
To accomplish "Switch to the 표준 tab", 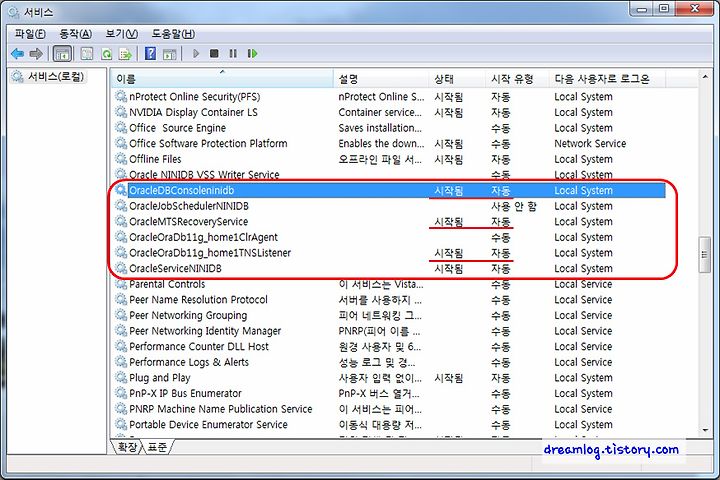I will pos(157,446).
